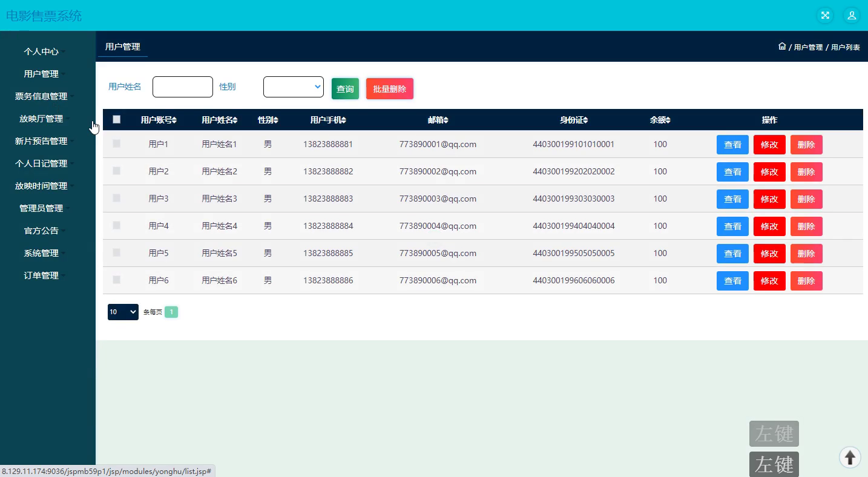Click 查看 for 用户6

coord(732,281)
